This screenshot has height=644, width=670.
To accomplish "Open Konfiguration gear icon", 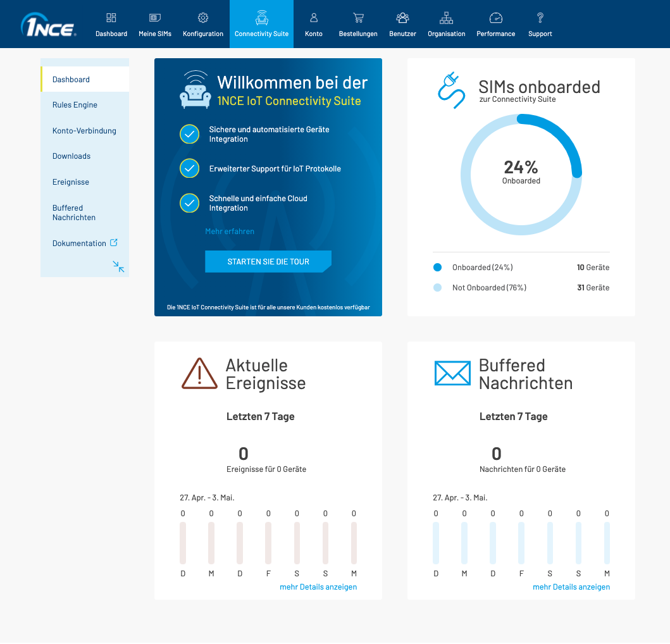I will point(203,18).
